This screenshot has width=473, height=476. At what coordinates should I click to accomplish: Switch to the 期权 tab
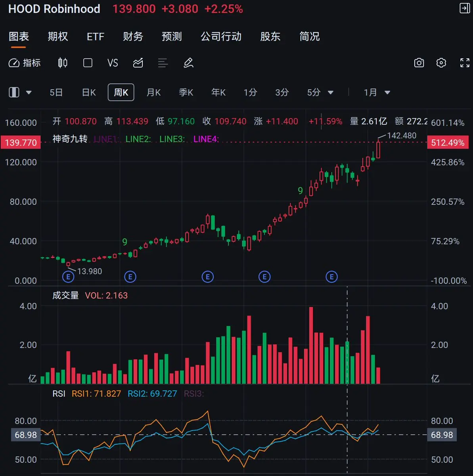coord(58,36)
